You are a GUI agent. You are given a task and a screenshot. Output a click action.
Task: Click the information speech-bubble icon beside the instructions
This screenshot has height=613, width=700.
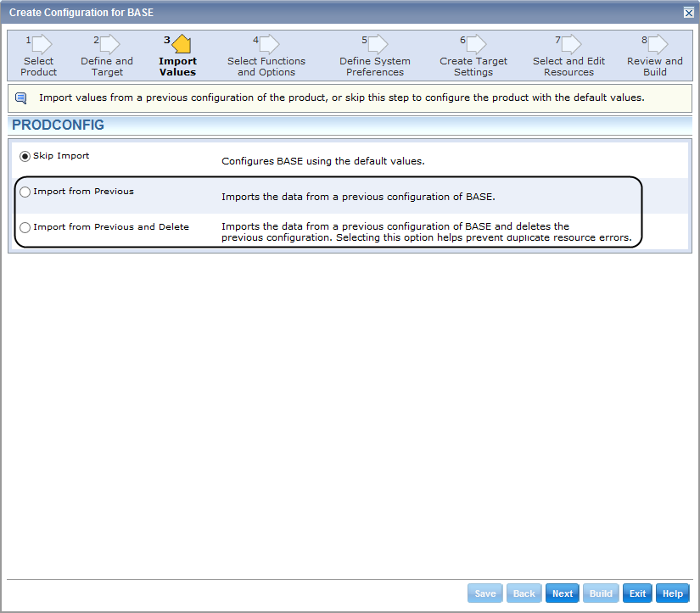(20, 97)
